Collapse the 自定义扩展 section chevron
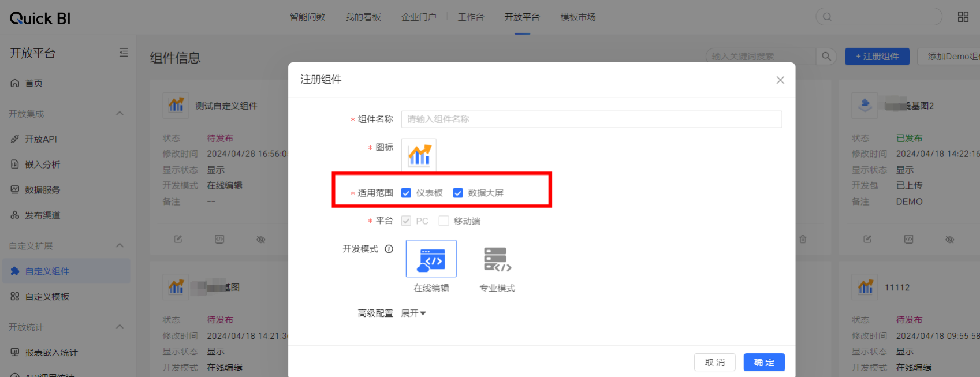This screenshot has height=377, width=980. pyautogui.click(x=120, y=245)
